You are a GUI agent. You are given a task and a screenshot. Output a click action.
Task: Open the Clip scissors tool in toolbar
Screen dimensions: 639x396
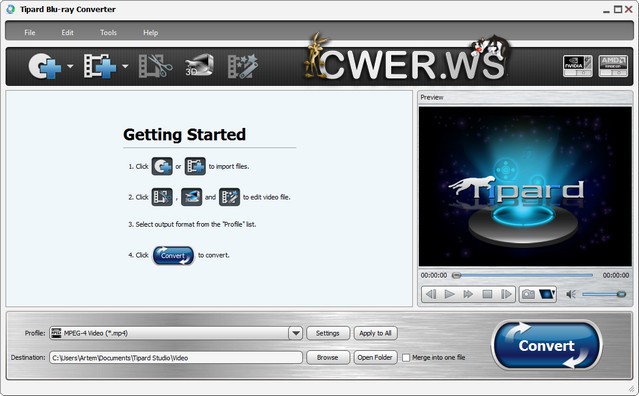[155, 66]
